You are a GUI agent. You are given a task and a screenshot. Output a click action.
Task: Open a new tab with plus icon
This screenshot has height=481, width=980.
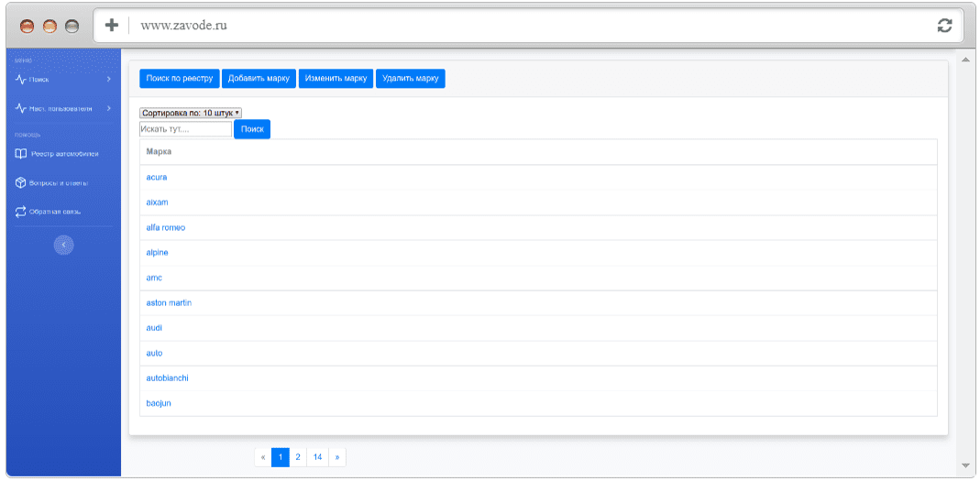[111, 25]
